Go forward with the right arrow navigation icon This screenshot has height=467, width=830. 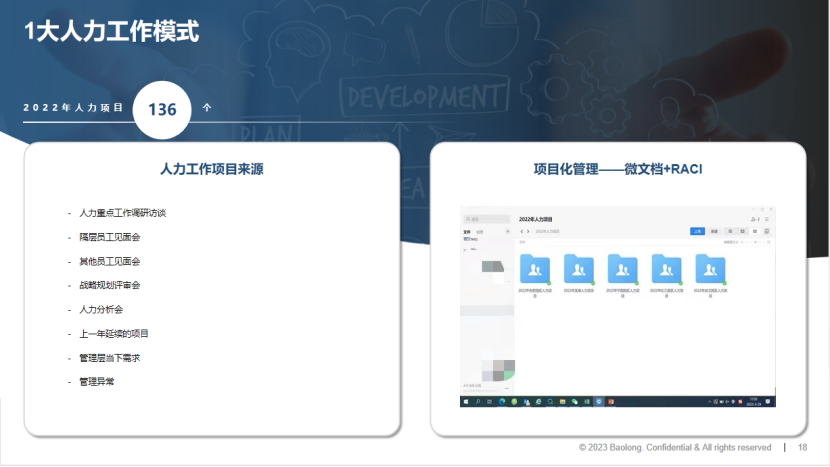pyautogui.click(x=528, y=231)
